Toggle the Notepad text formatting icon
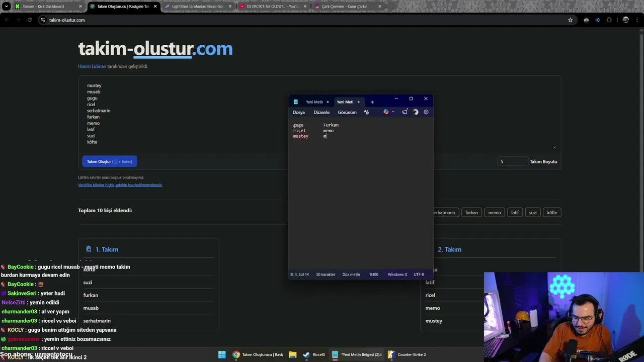The image size is (644, 362). 366,112
